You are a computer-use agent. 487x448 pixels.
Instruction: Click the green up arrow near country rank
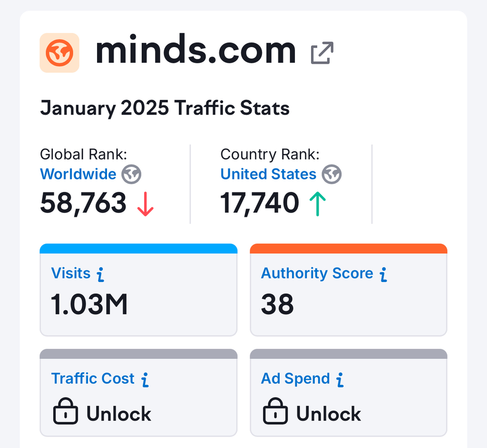coord(317,205)
